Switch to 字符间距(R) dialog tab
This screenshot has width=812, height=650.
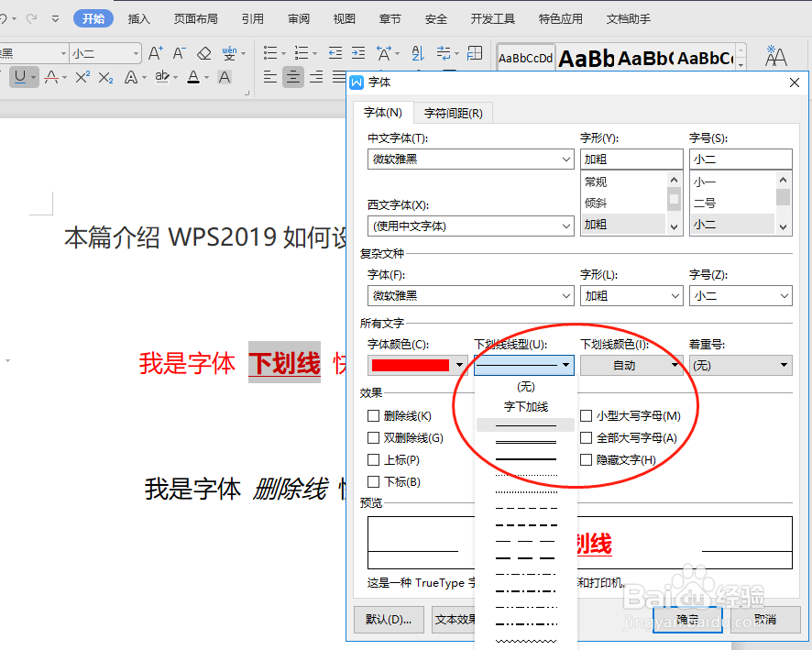(x=454, y=113)
